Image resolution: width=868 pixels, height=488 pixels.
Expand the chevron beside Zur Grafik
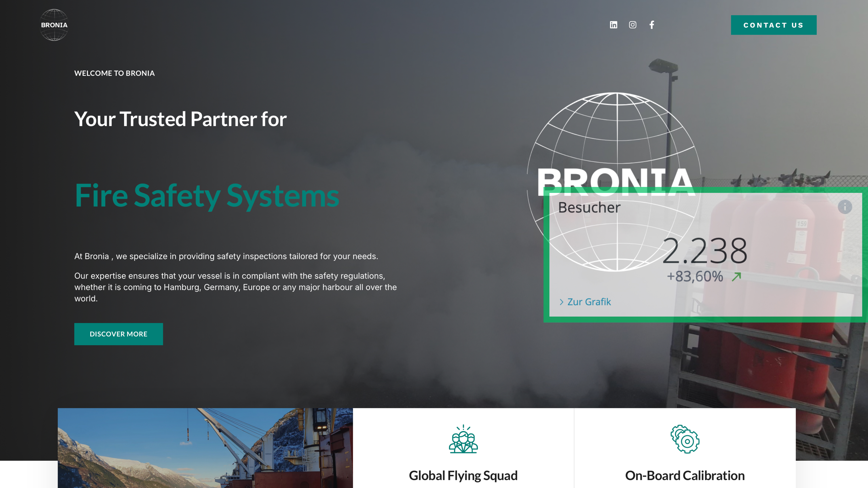[561, 302]
